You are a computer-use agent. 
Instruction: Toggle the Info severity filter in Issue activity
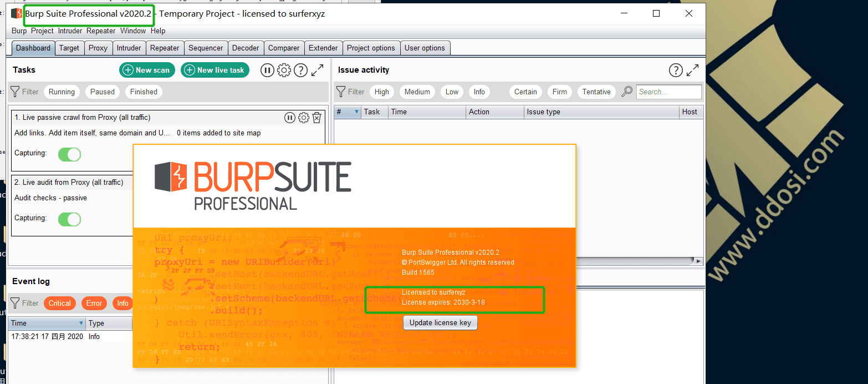[479, 92]
